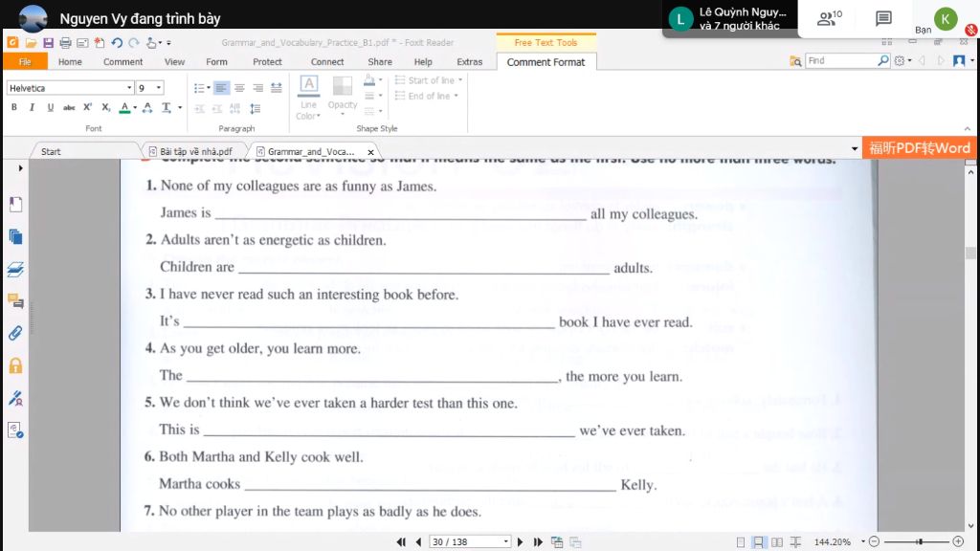Click the character scale T icon
The width and height of the screenshot is (980, 551).
pos(167,107)
